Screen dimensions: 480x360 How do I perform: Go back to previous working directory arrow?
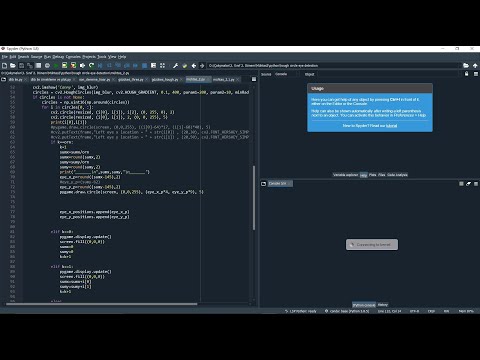(194, 66)
